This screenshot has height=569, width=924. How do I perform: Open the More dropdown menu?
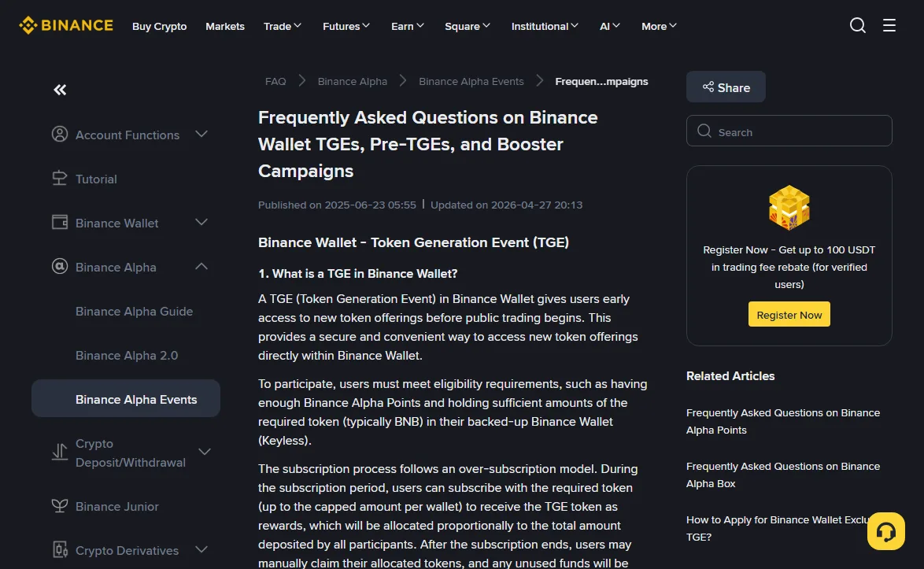tap(659, 26)
